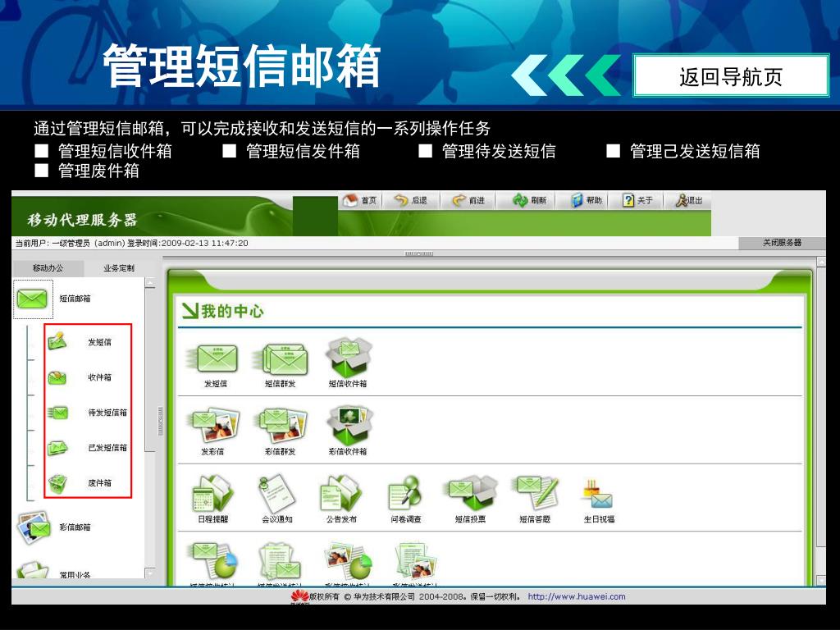
Task: Click the header collapse handle under the login info bar
Action: (419, 253)
